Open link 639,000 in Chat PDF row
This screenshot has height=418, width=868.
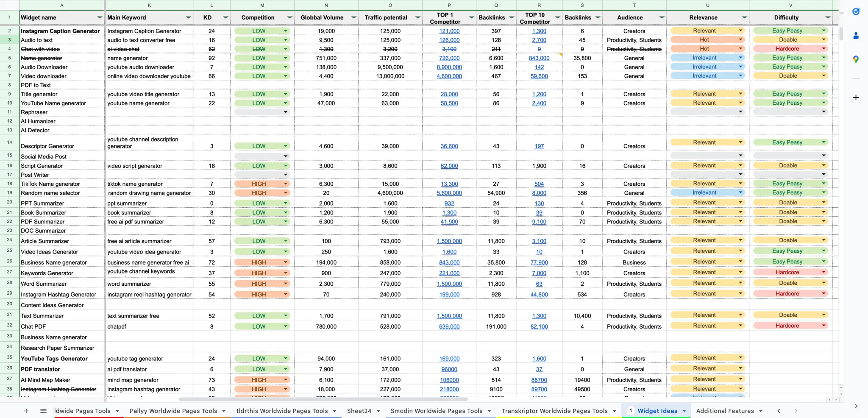(449, 327)
